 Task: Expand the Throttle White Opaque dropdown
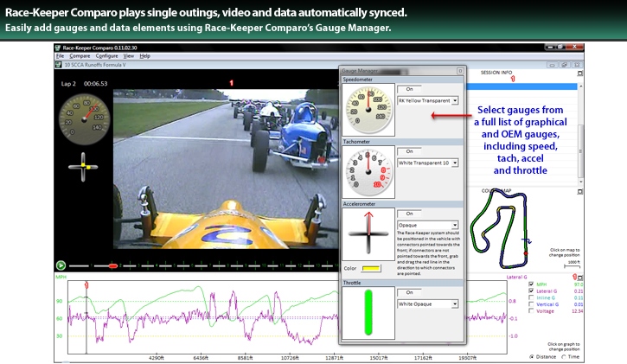click(x=454, y=303)
